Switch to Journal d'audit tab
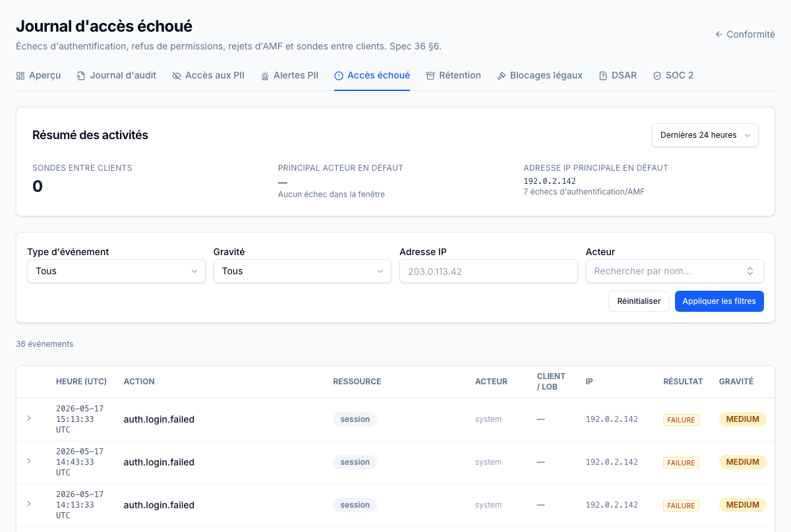Screen dimensions: 791x532 117,75
